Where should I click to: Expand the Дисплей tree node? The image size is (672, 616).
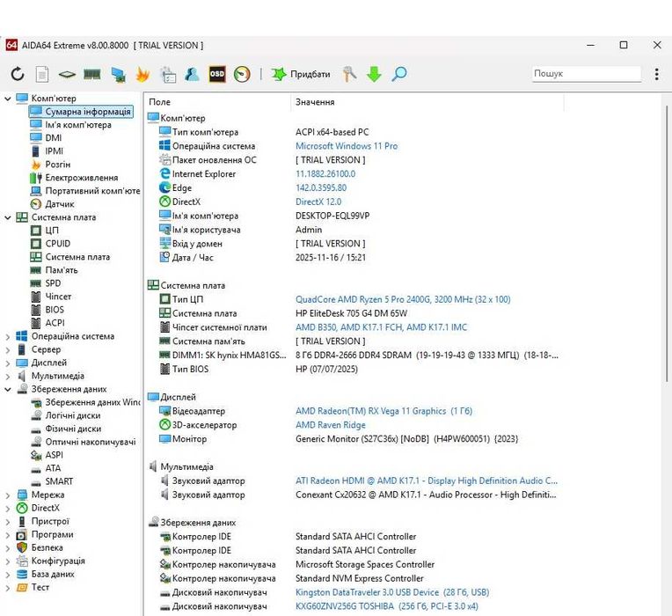[x=8, y=363]
